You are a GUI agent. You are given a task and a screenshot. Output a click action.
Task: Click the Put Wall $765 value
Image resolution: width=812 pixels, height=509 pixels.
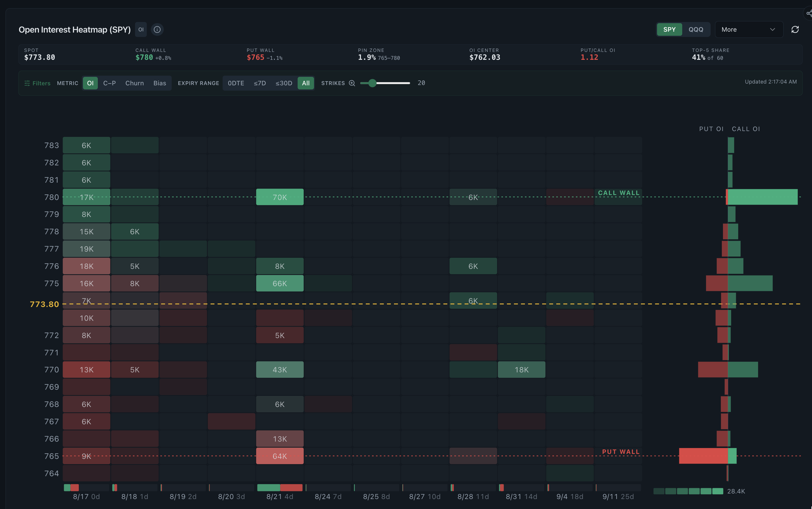point(255,57)
